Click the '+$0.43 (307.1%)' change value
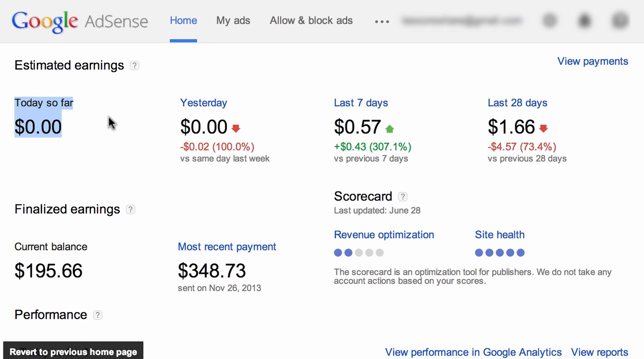Image resolution: width=644 pixels, height=359 pixels. pos(372,147)
